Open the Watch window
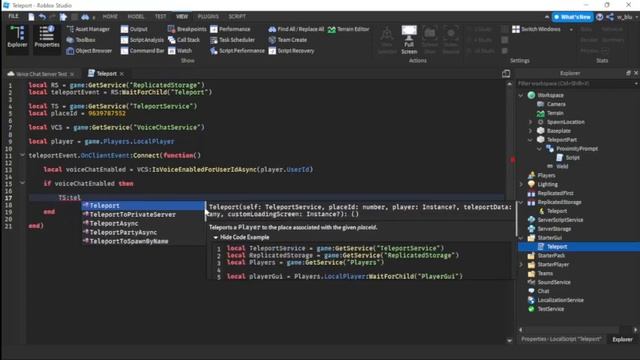The image size is (640, 360). click(x=180, y=51)
